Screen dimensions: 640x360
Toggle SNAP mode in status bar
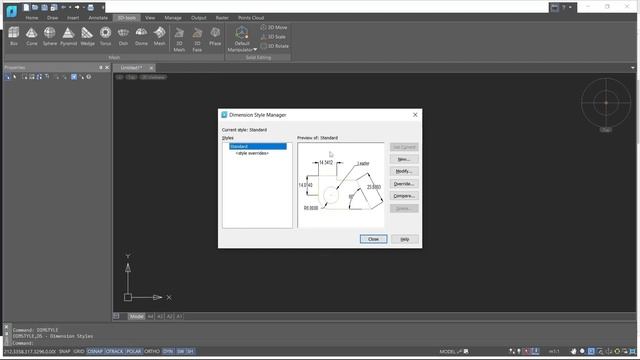click(64, 351)
